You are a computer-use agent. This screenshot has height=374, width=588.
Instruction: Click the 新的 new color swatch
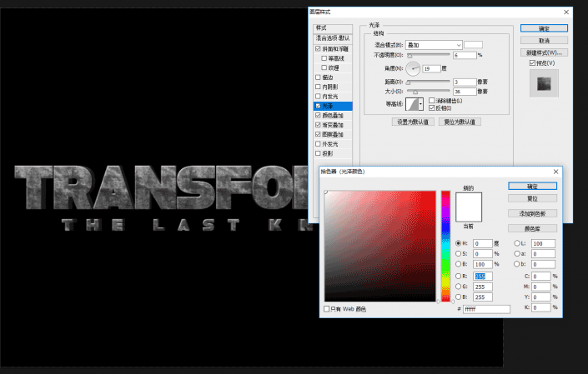pyautogui.click(x=469, y=200)
